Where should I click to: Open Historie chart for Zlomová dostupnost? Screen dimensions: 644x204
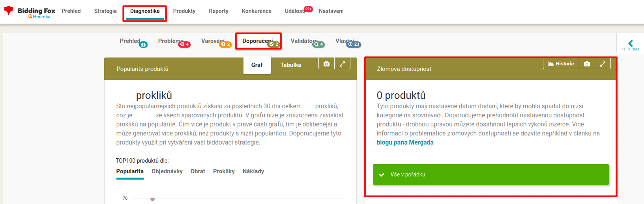[x=561, y=64]
